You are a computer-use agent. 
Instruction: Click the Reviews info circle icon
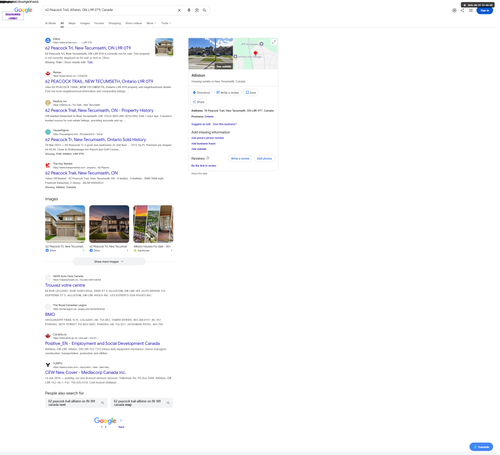(208, 158)
